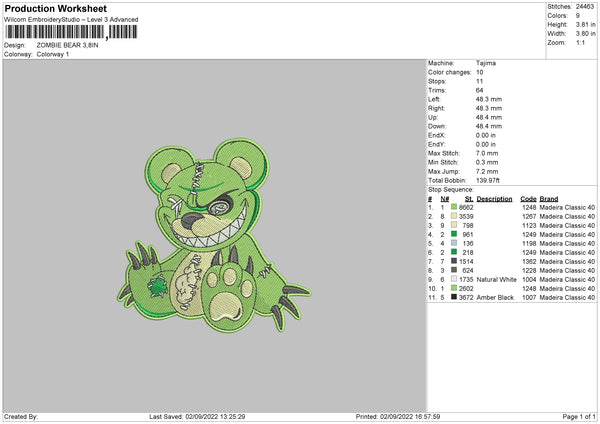Click the Width value '3.80 in'
The image size is (600, 424).
585,34
